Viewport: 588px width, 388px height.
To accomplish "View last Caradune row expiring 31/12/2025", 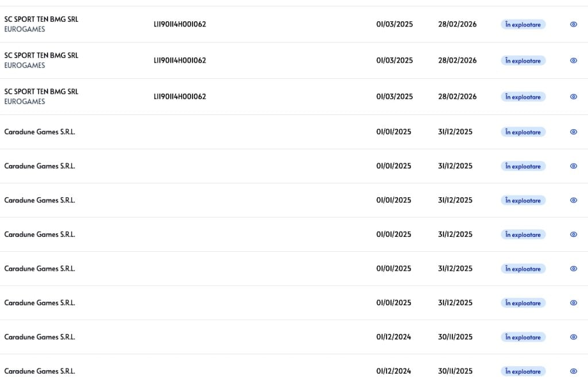I will [573, 303].
